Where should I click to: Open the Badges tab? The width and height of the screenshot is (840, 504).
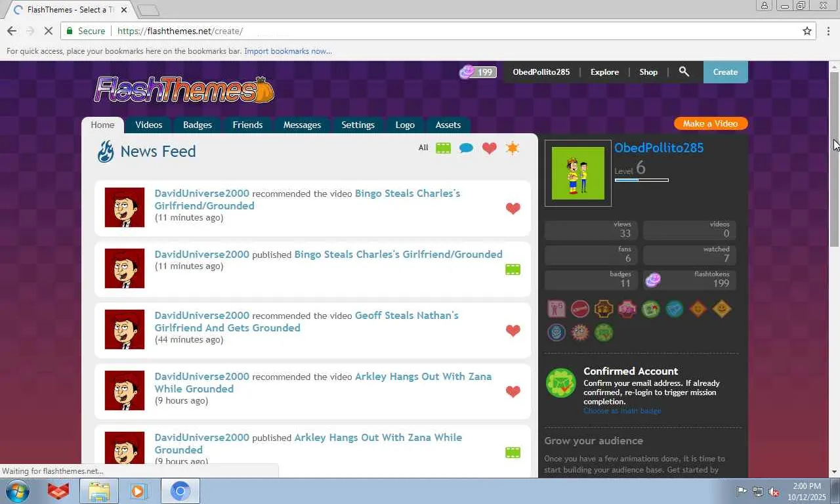pyautogui.click(x=198, y=125)
